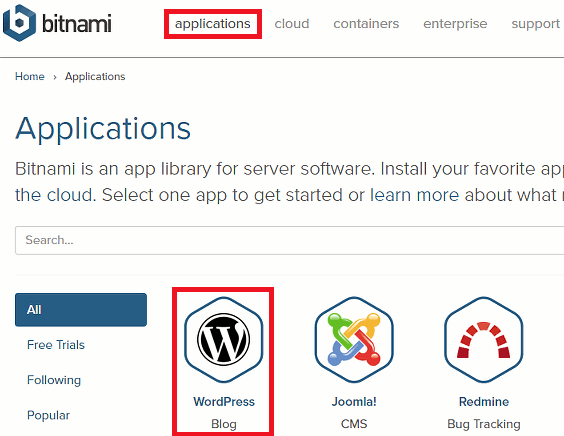Focus the Search input field
This screenshot has width=564, height=436.
[x=290, y=240]
